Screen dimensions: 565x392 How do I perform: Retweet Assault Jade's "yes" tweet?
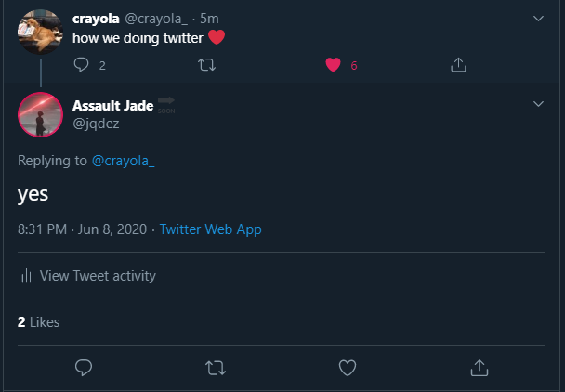point(215,368)
